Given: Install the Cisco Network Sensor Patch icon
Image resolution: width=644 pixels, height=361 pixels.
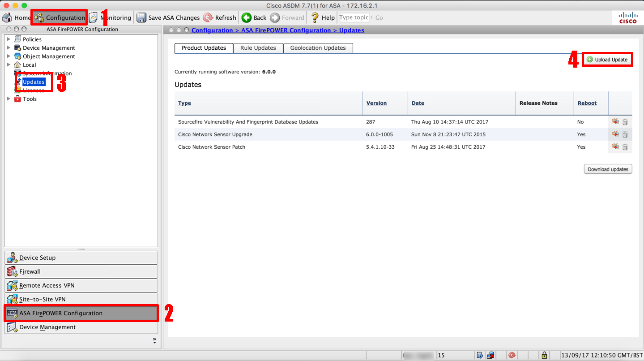Looking at the screenshot, I should (615, 146).
